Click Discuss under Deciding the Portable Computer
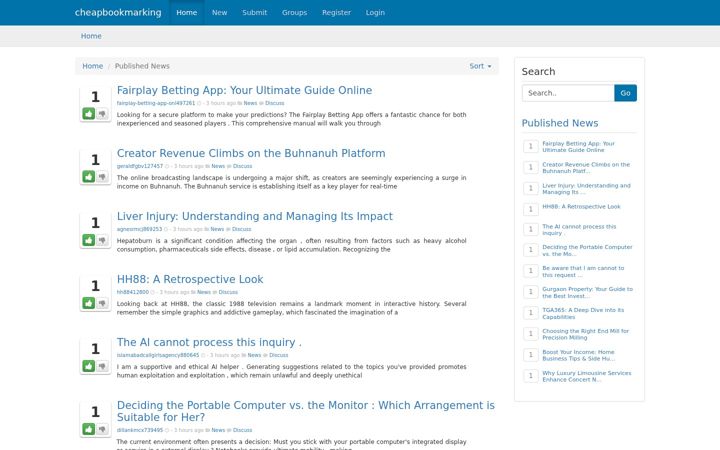720x450 pixels. click(x=242, y=430)
